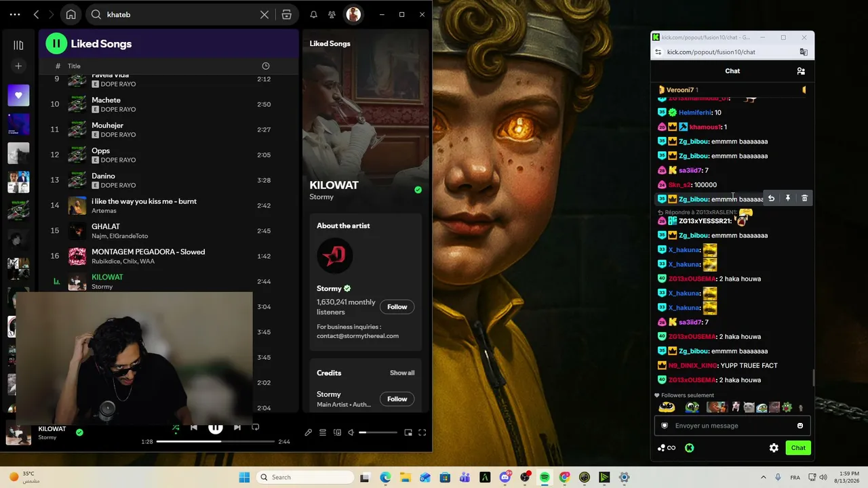Image resolution: width=868 pixels, height=488 pixels.
Task: Open Friend Activity icon
Action: [x=332, y=14]
